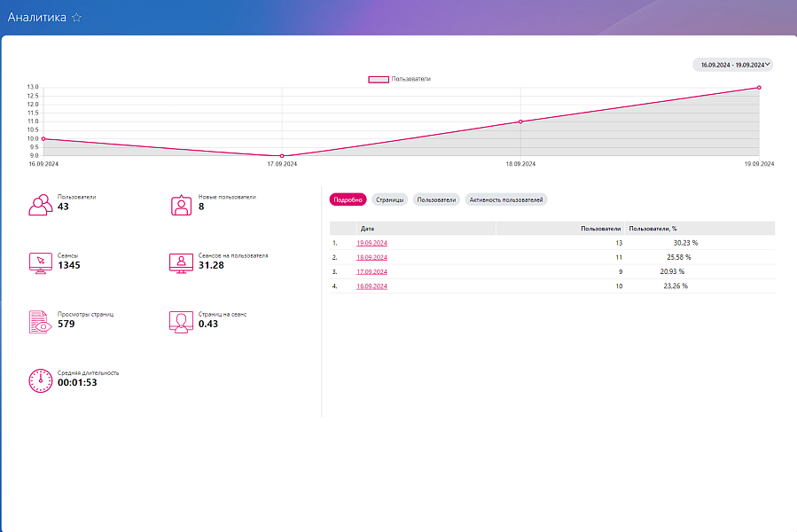
Task: Open the date range dropdown
Action: (732, 65)
